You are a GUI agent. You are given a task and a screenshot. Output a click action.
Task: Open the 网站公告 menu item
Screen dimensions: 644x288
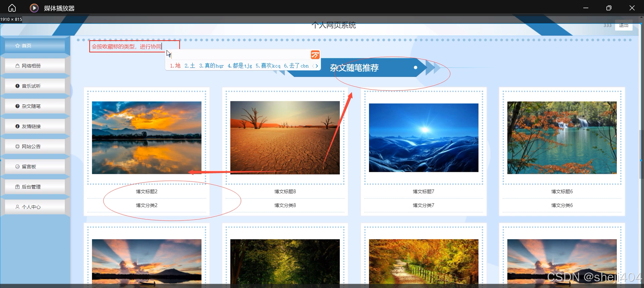pyautogui.click(x=35, y=146)
